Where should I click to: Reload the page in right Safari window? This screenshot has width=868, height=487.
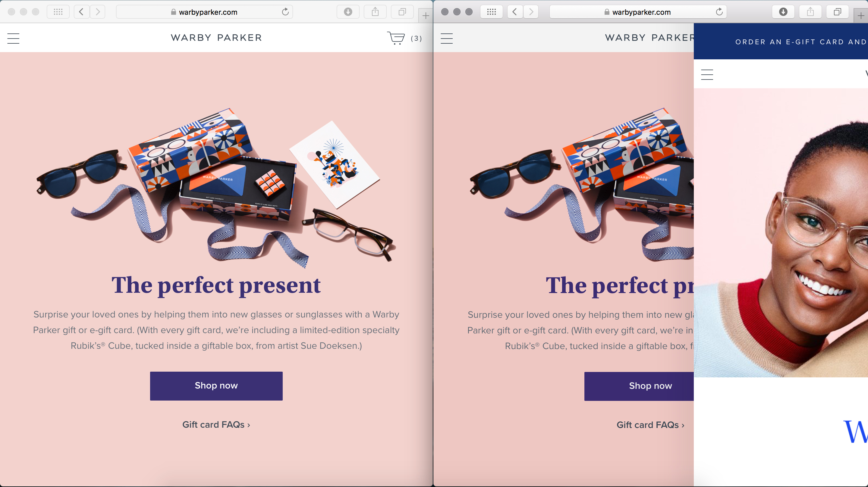coord(719,12)
